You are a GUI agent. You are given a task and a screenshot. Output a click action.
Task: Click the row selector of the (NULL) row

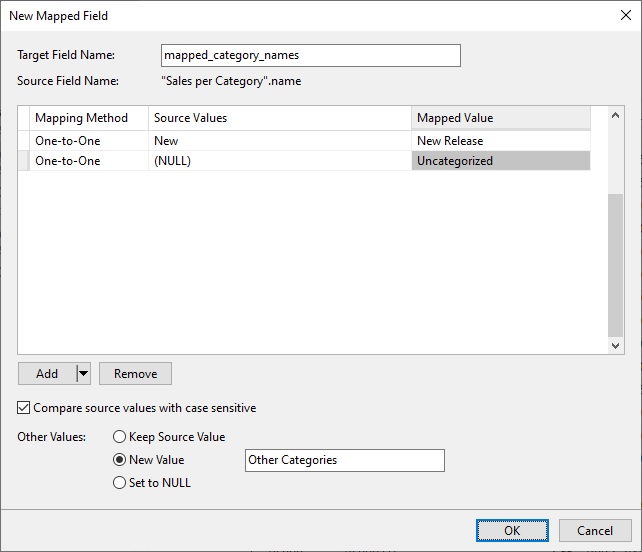click(24, 161)
